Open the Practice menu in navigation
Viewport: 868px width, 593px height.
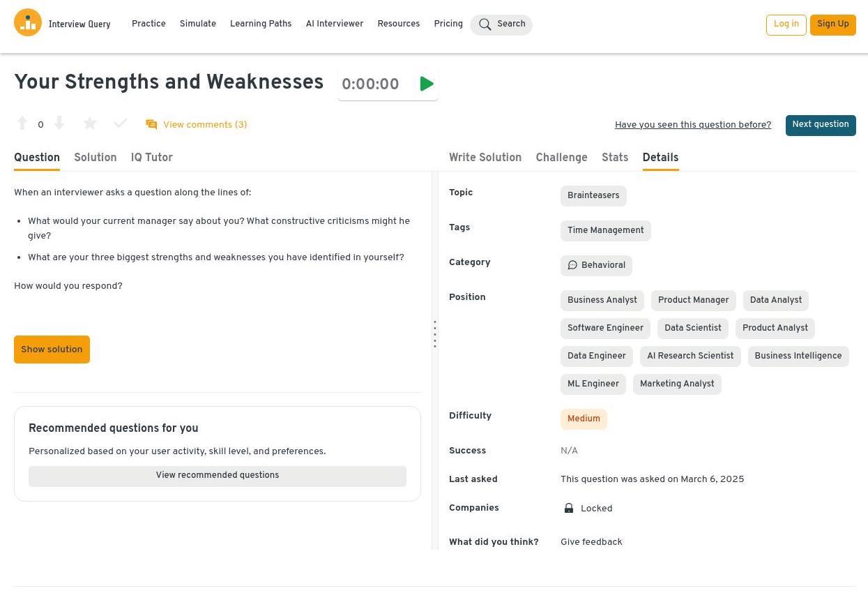[x=149, y=24]
